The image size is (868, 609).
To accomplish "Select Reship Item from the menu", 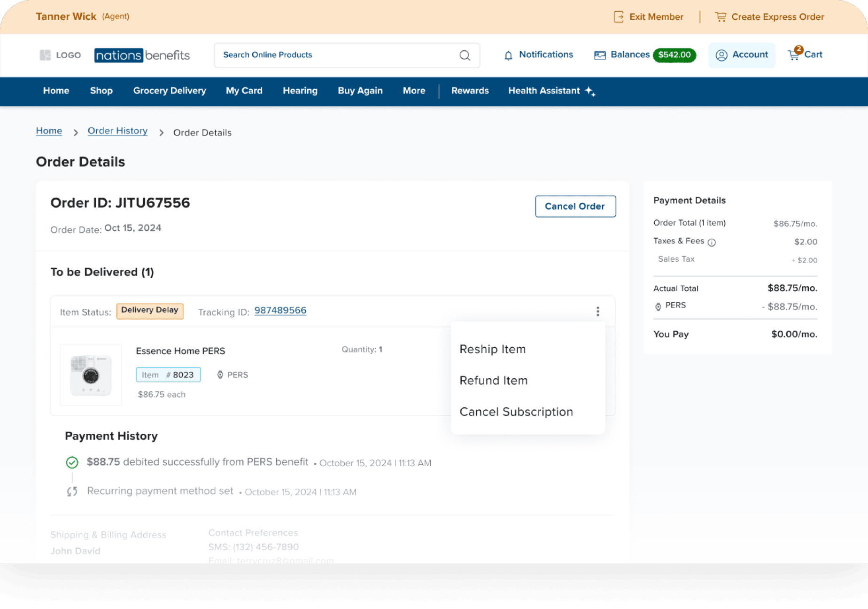I will [492, 349].
